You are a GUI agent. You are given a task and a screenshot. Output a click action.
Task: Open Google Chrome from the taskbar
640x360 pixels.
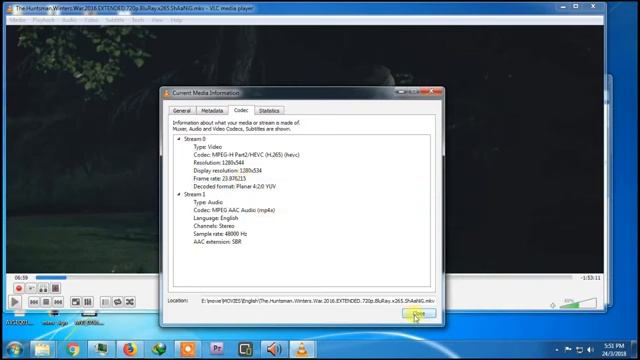[73, 349]
